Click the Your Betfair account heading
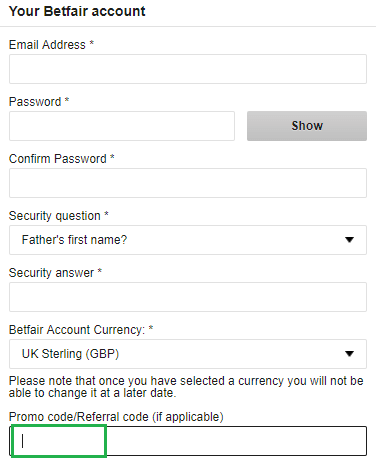 pyautogui.click(x=77, y=11)
